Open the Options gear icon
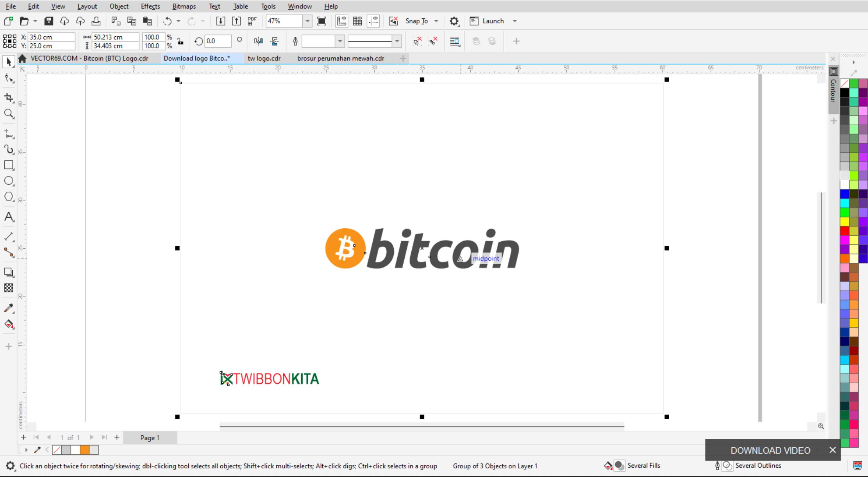Screen dimensions: 868x477 point(454,21)
